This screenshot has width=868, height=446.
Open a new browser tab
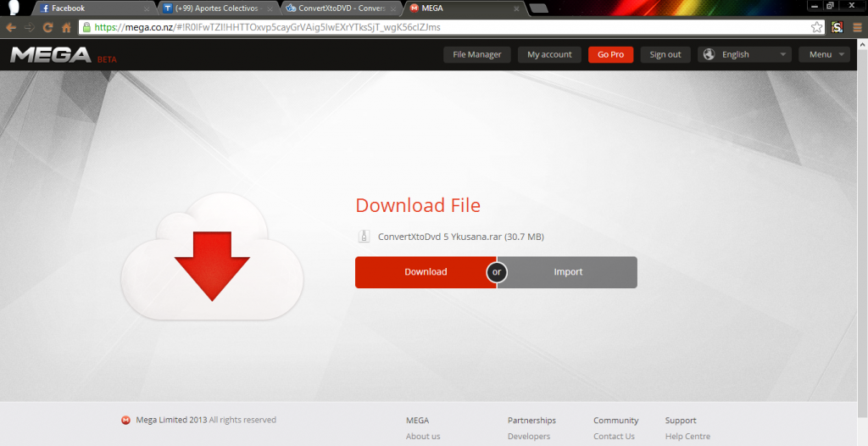point(538,8)
